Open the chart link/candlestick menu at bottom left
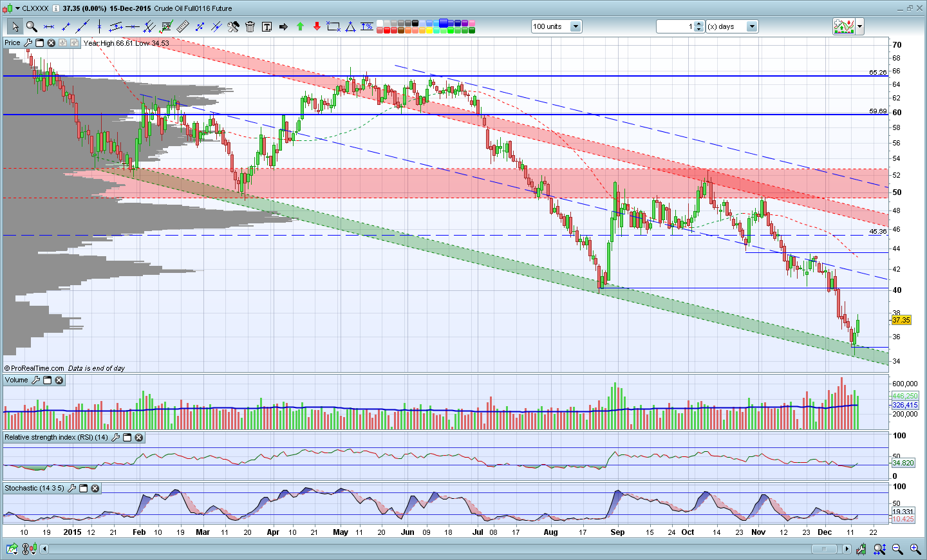The image size is (927, 560). pos(29,549)
